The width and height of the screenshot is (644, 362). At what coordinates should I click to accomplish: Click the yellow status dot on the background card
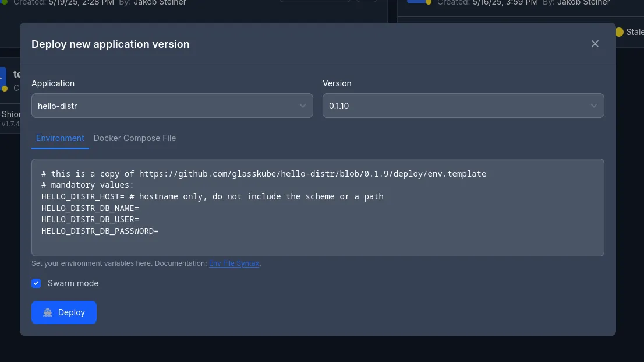click(x=5, y=88)
